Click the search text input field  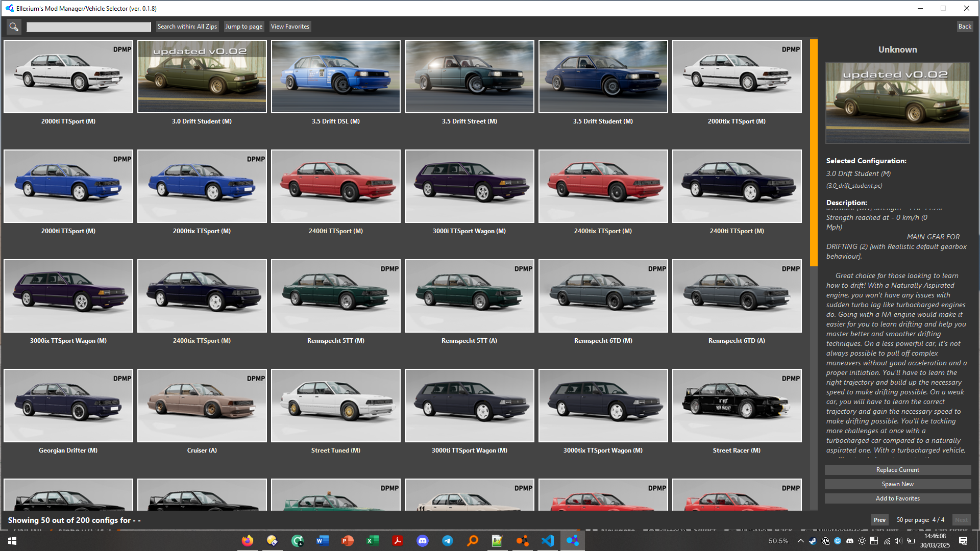(89, 27)
